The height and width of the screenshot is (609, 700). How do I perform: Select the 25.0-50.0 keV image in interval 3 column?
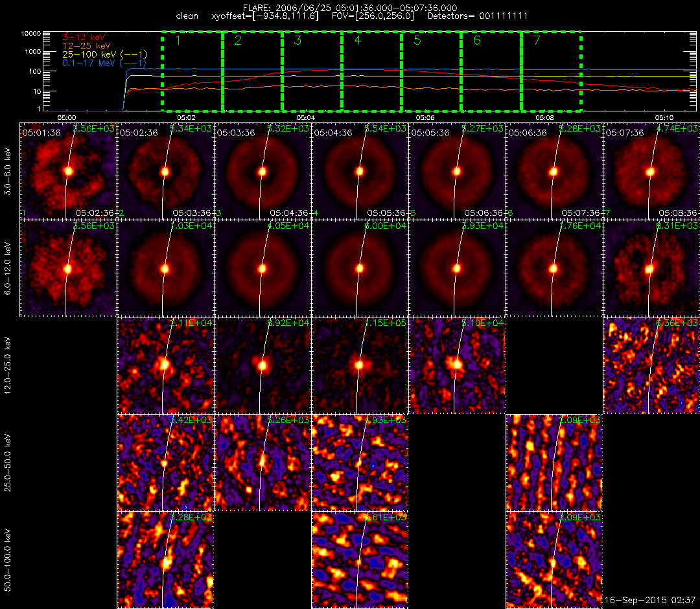coord(262,463)
